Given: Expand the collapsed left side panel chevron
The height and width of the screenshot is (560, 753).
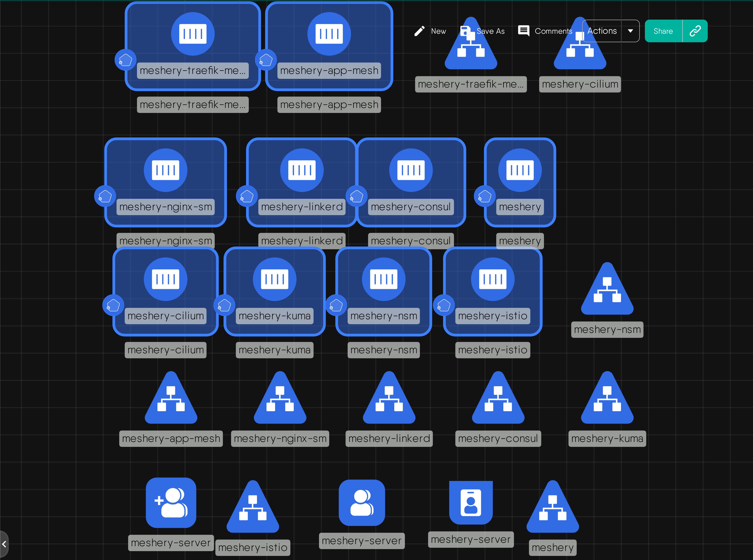Looking at the screenshot, I should [x=4, y=544].
